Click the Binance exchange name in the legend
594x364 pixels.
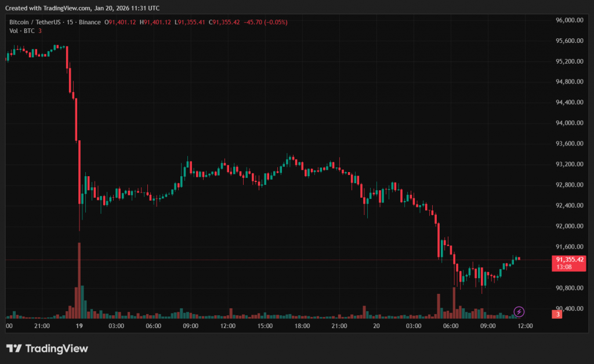click(89, 22)
